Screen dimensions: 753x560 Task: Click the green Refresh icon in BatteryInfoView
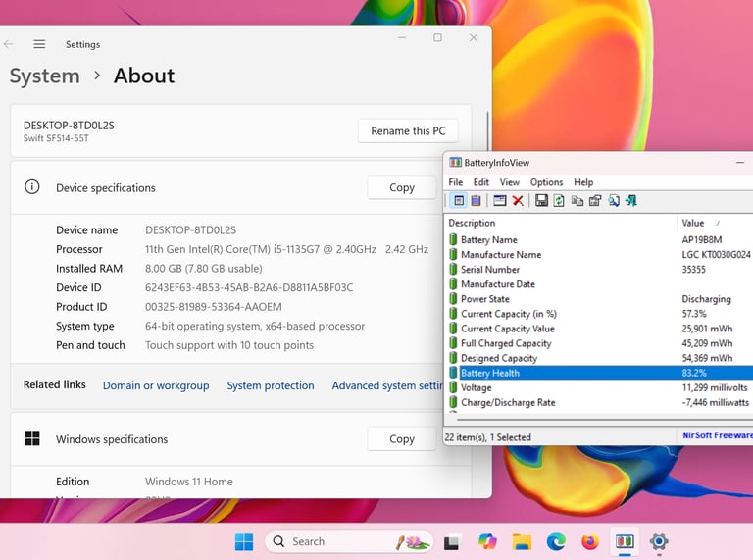tap(559, 201)
